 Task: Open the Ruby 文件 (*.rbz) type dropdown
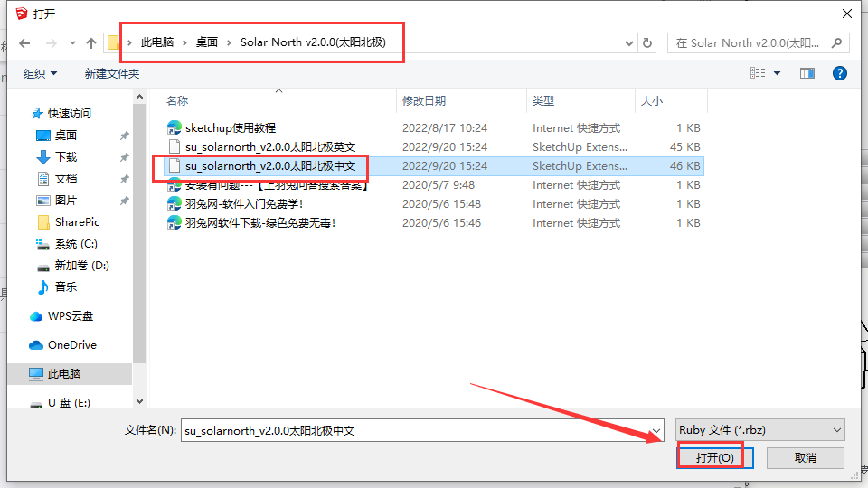click(760, 430)
